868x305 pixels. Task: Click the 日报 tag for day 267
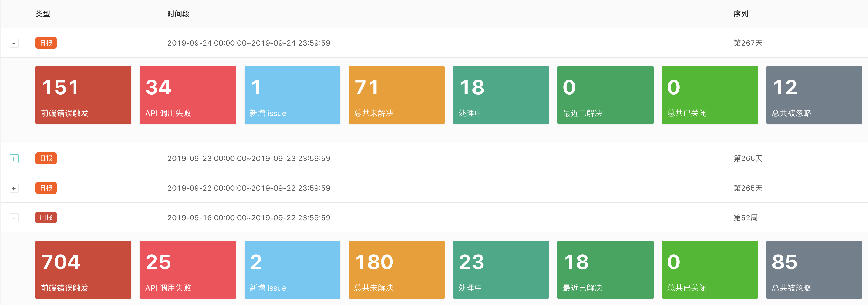[x=46, y=43]
